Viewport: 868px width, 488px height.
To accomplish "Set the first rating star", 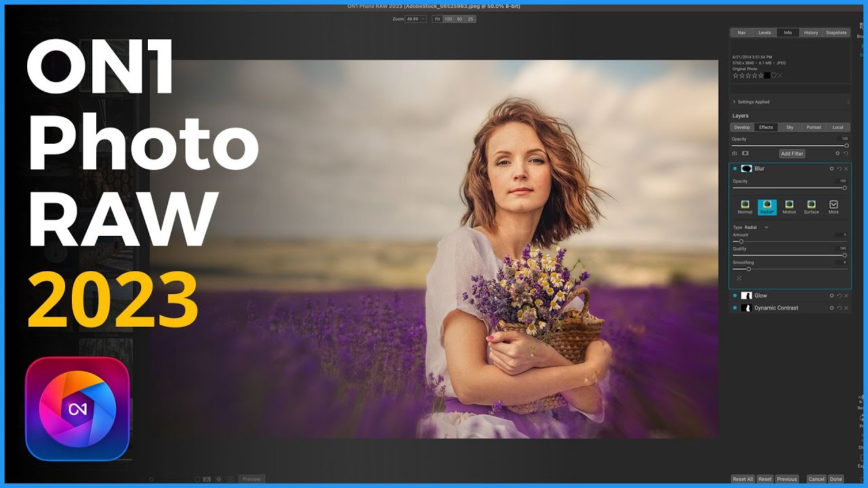I will (x=735, y=75).
